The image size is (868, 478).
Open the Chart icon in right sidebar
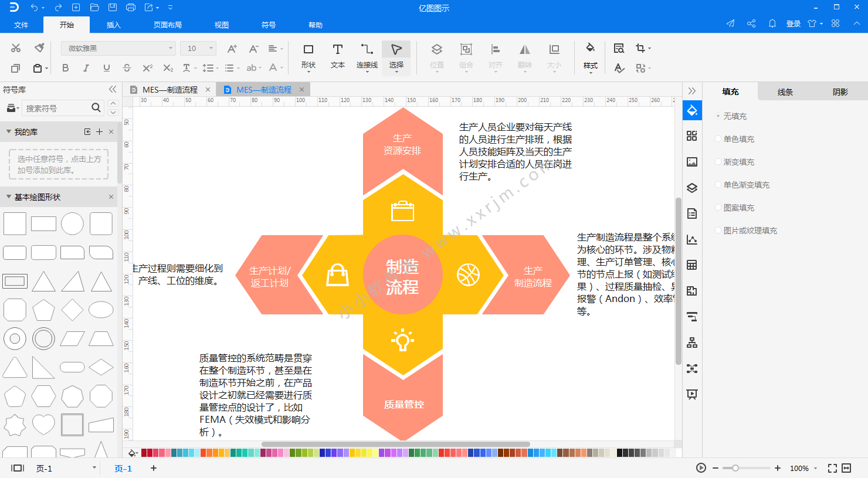click(x=692, y=239)
